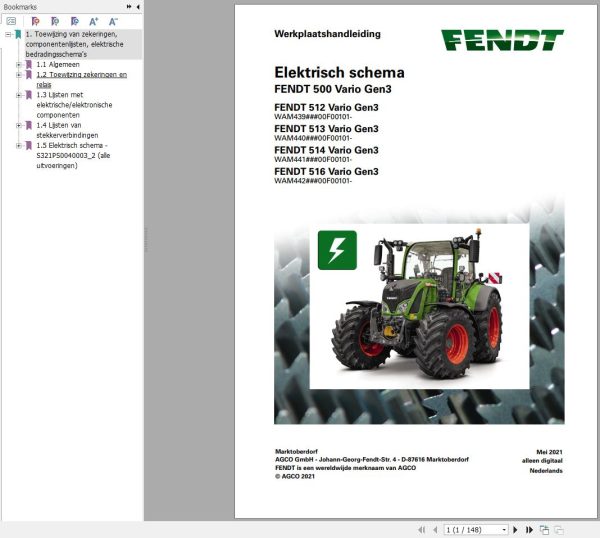This screenshot has width=600, height=538.
Task: Click the bookmark options menu icon
Action: point(11,21)
